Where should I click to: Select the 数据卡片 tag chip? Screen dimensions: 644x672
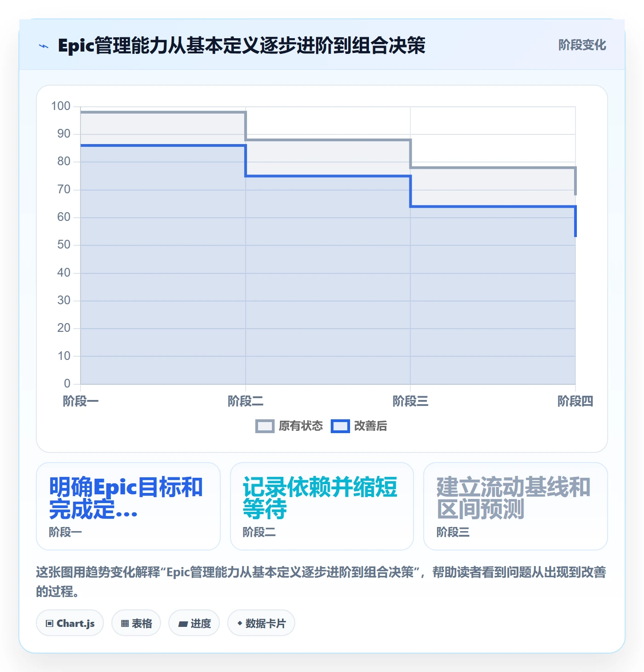click(261, 623)
